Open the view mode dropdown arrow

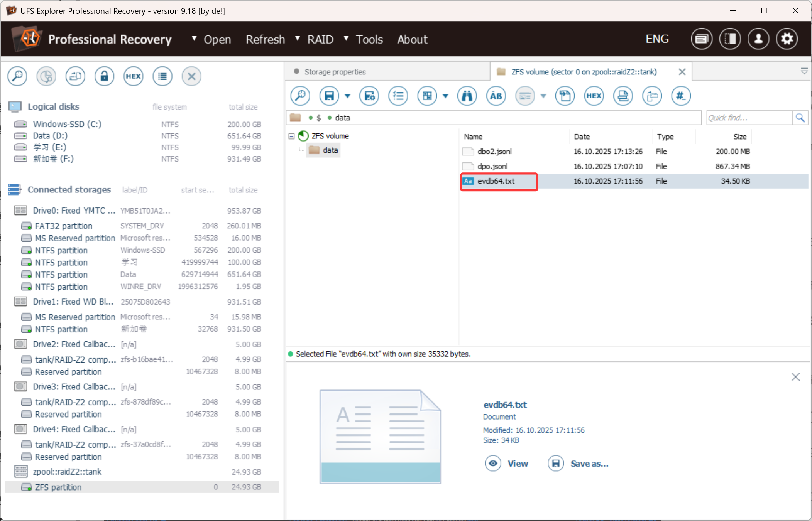(445, 96)
